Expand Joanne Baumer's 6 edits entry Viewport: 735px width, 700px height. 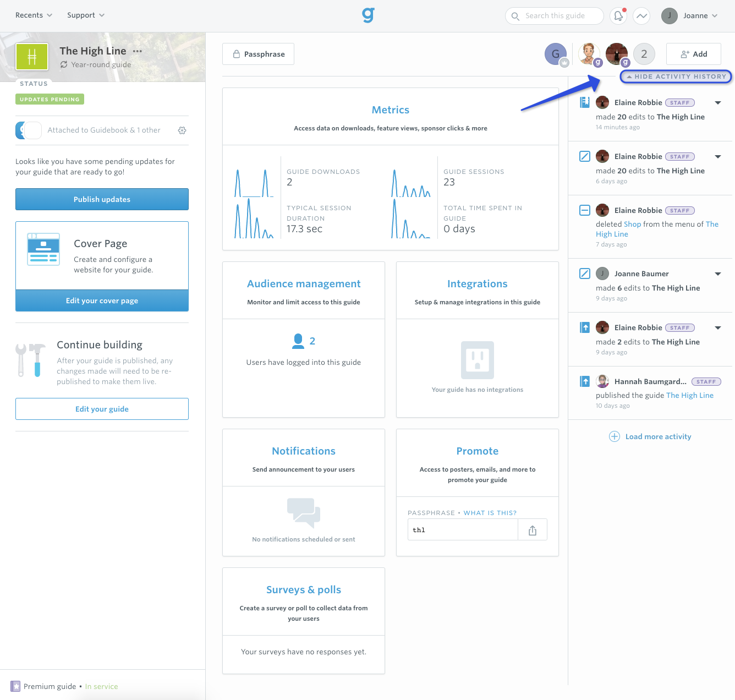click(x=717, y=274)
